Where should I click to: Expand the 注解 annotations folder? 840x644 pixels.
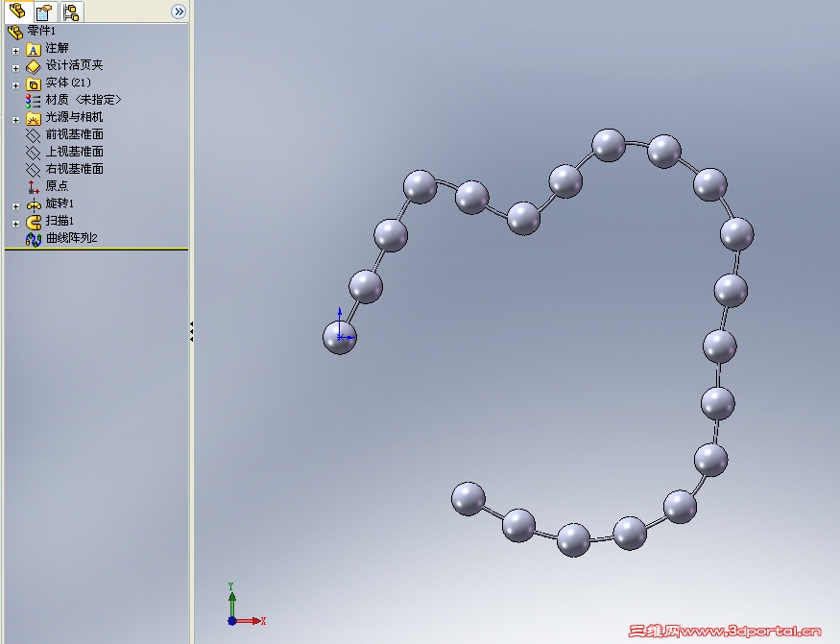(x=15, y=51)
